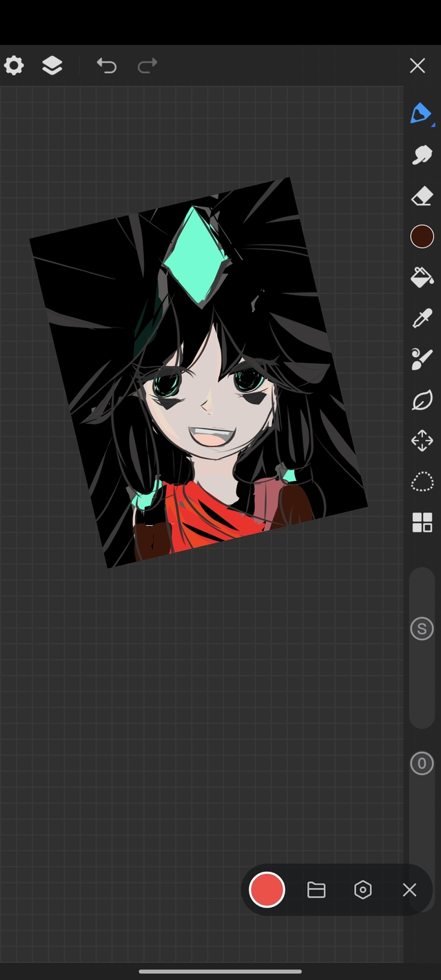Select the eraser tool
The height and width of the screenshot is (980, 441).
[x=422, y=197]
